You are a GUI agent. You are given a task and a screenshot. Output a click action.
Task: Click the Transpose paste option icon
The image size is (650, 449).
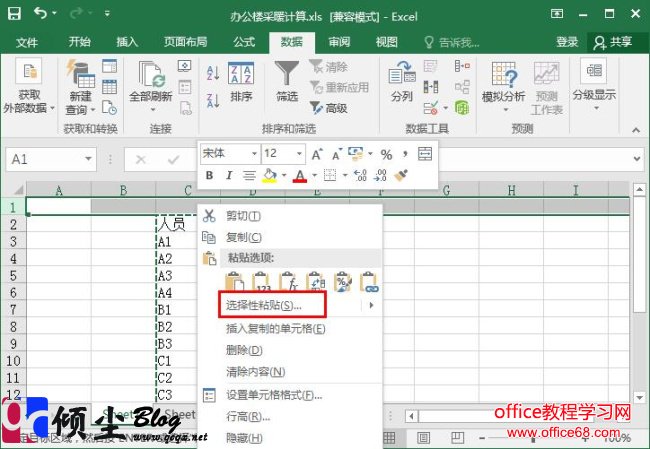pos(315,282)
